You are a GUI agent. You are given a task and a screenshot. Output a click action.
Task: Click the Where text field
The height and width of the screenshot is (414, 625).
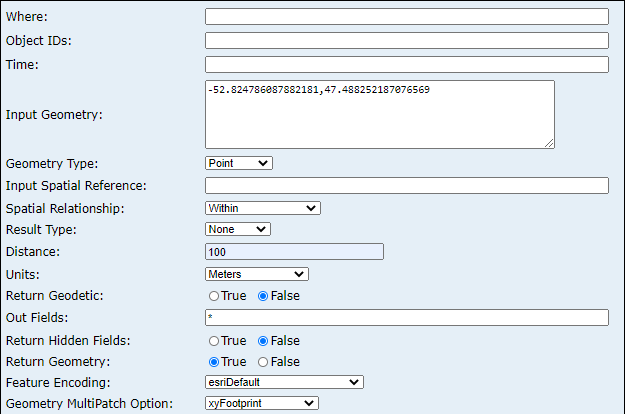406,17
